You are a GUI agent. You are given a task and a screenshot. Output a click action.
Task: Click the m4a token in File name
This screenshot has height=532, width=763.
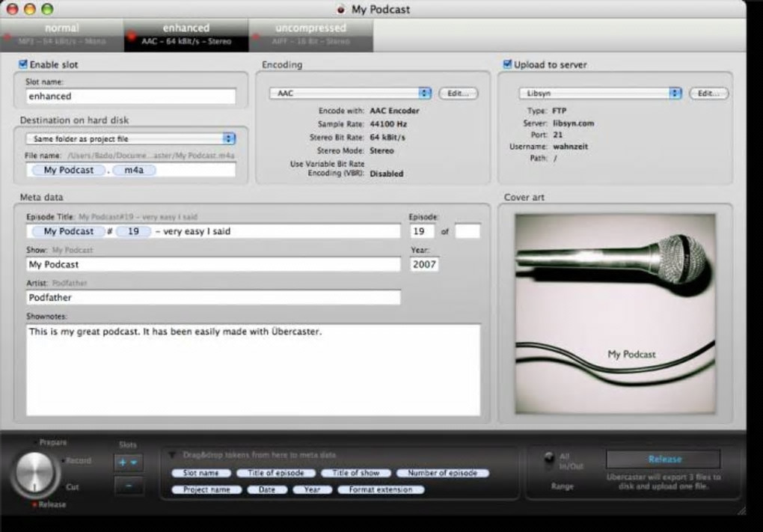point(134,170)
